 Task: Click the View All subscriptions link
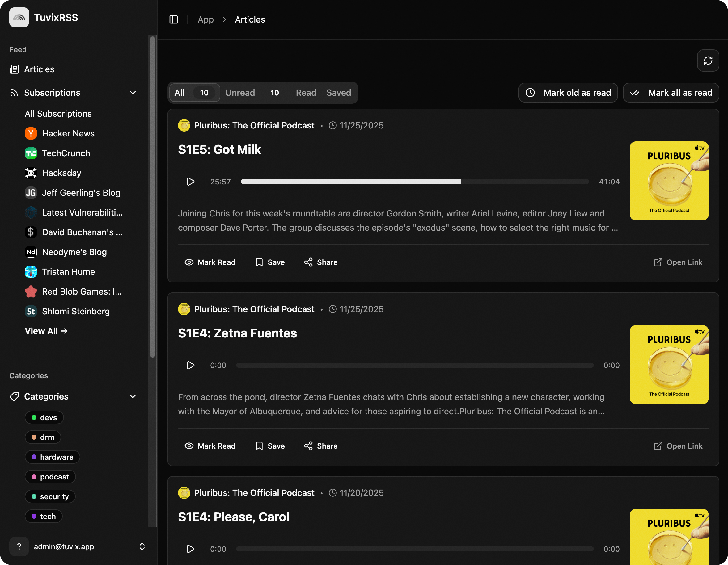click(x=46, y=331)
